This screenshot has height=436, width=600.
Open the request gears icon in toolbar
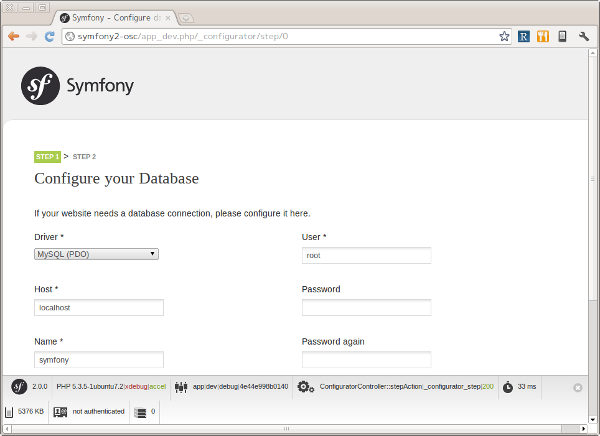306,387
